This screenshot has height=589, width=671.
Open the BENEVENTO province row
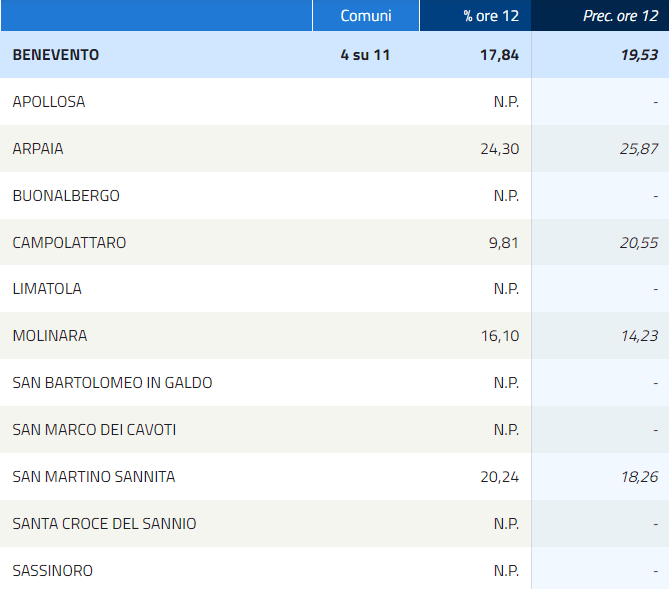pyautogui.click(x=56, y=55)
